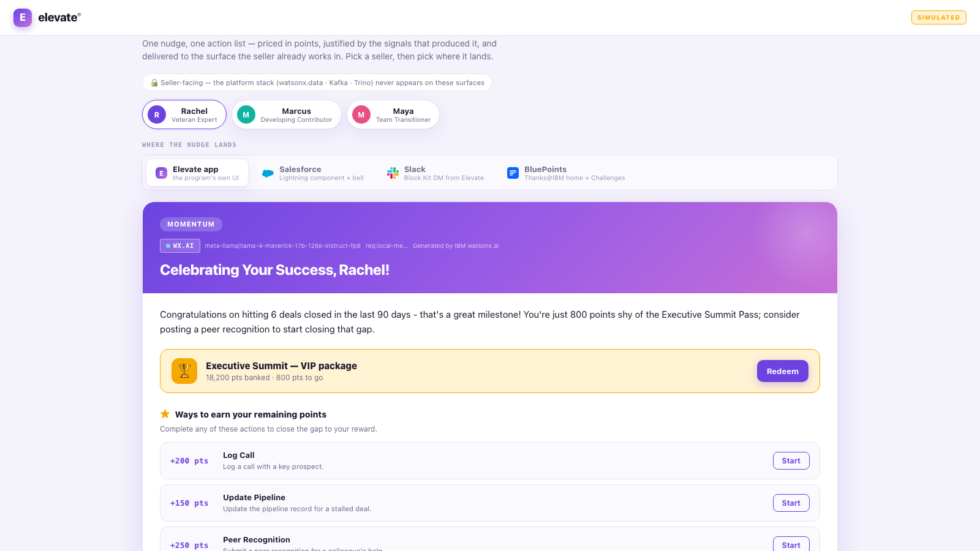Start the Update Pipeline action
This screenshot has width=980, height=551.
791,503
